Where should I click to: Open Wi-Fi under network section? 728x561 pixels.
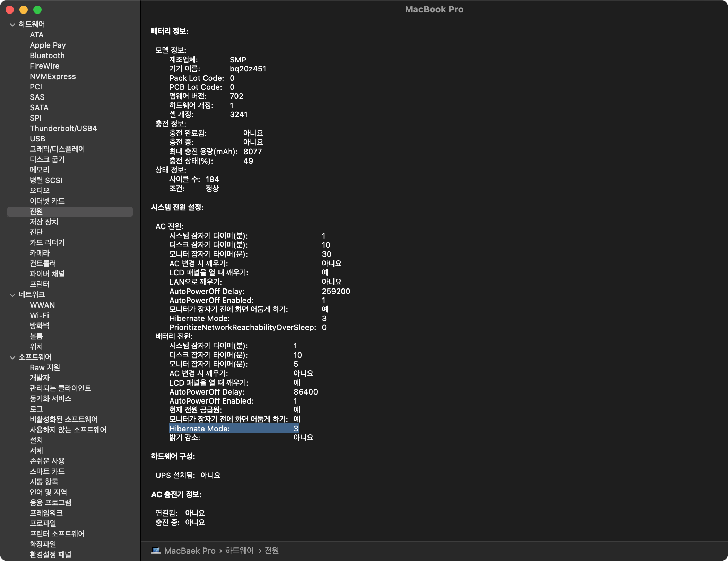pos(39,316)
